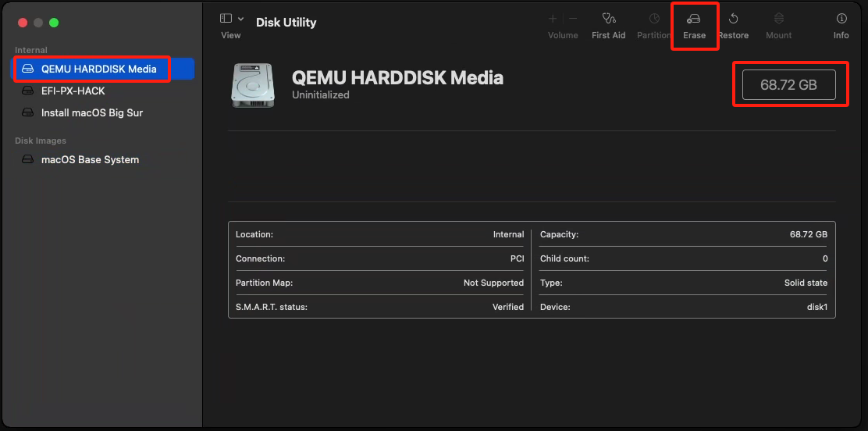Open the View dropdown chevron

tap(240, 19)
